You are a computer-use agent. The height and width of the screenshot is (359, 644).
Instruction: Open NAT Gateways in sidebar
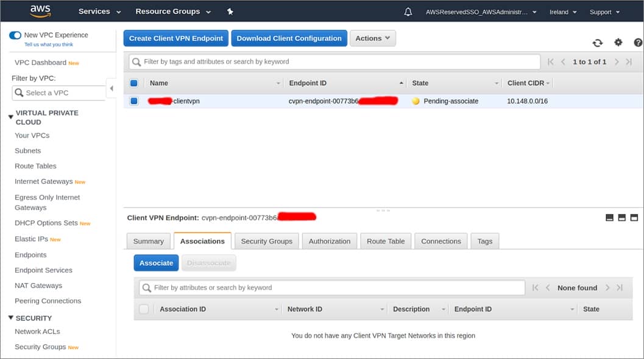(x=38, y=285)
